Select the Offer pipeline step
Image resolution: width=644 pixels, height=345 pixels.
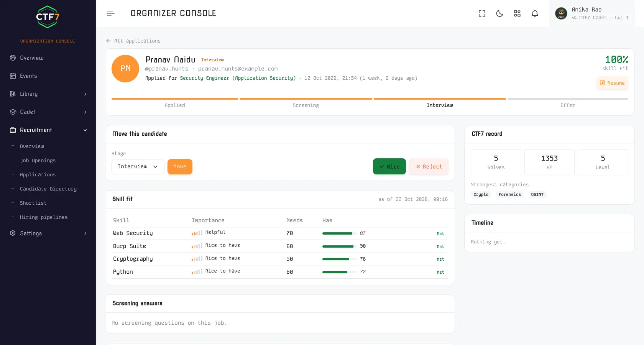coord(568,103)
